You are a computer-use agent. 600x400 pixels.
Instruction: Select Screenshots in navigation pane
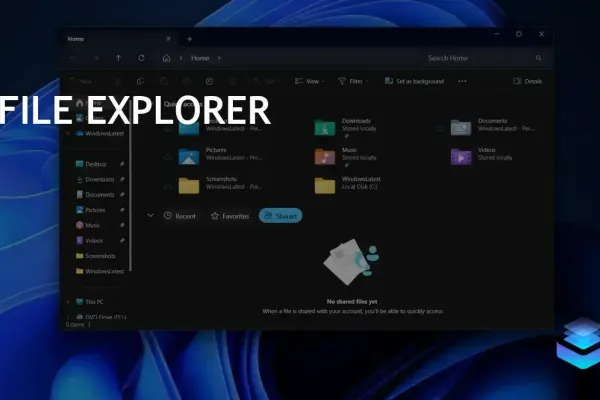[x=96, y=256]
